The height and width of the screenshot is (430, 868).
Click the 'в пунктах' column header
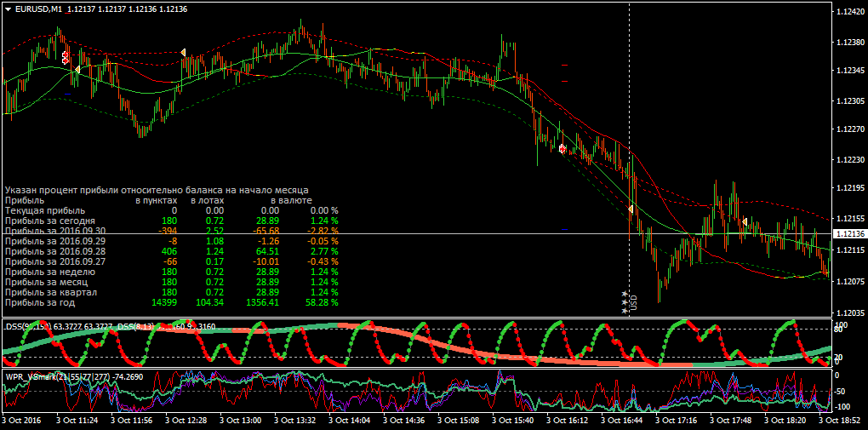[157, 200]
